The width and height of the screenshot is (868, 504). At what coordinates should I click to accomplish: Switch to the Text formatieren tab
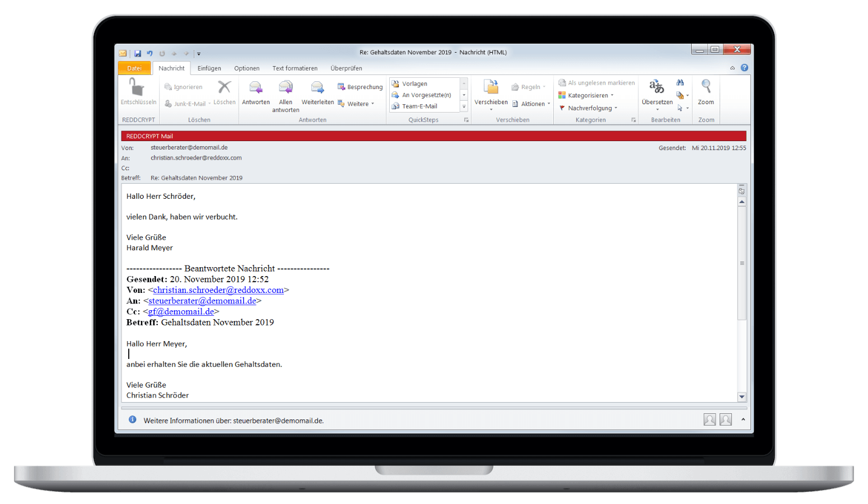(295, 68)
